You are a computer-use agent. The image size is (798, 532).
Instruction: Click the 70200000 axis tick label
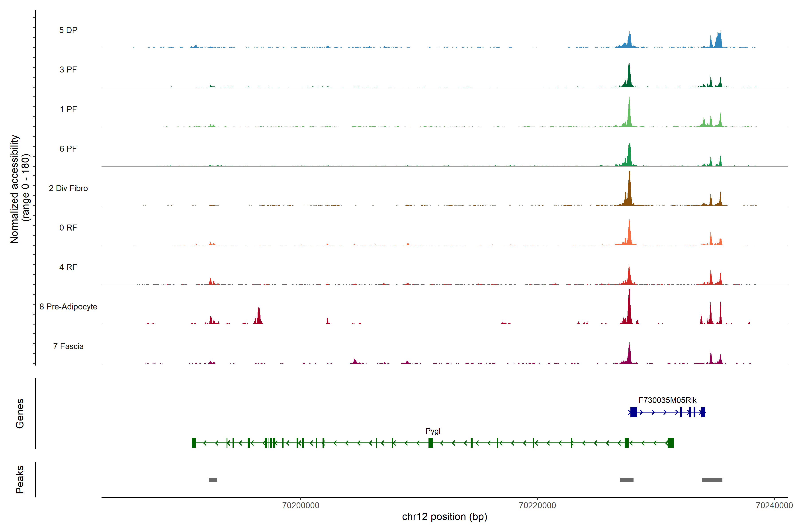301,506
